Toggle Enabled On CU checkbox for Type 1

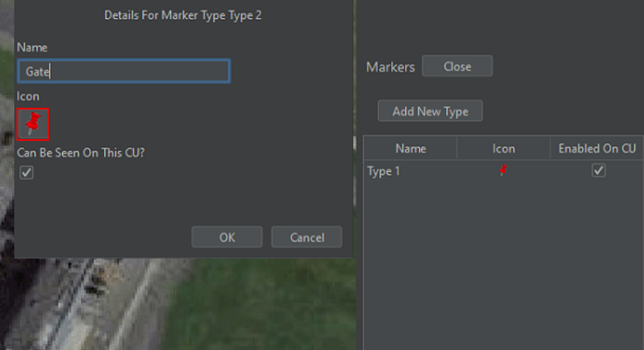pyautogui.click(x=599, y=170)
